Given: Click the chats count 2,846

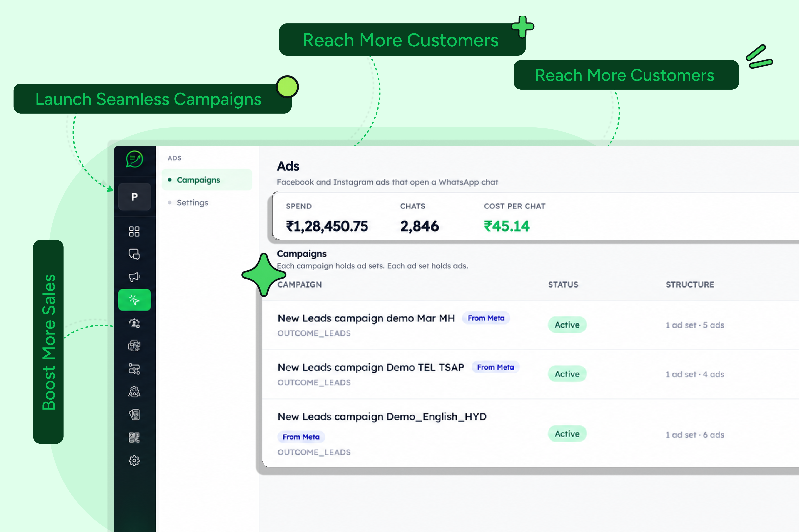Looking at the screenshot, I should pos(420,226).
